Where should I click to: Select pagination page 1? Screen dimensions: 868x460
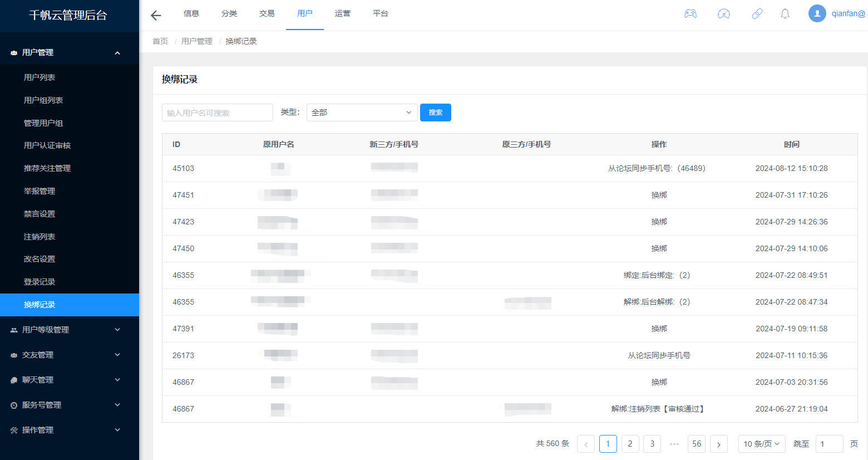[x=608, y=444]
